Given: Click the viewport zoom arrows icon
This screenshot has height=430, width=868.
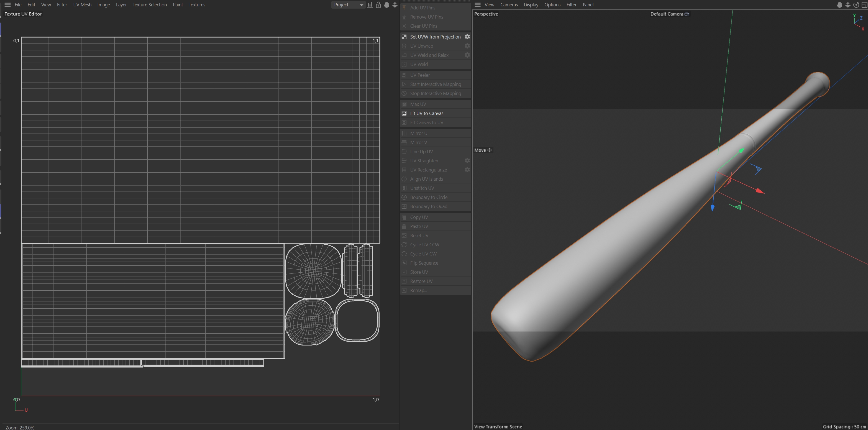Looking at the screenshot, I should 848,5.
